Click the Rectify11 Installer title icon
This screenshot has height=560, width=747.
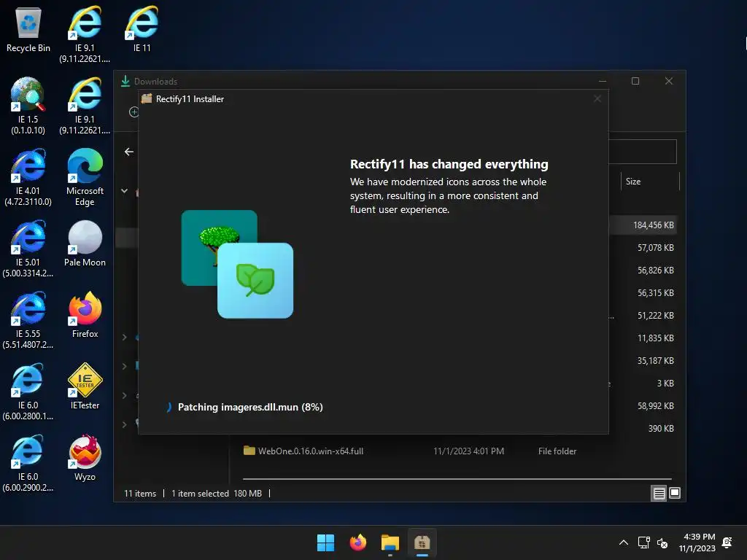click(147, 98)
